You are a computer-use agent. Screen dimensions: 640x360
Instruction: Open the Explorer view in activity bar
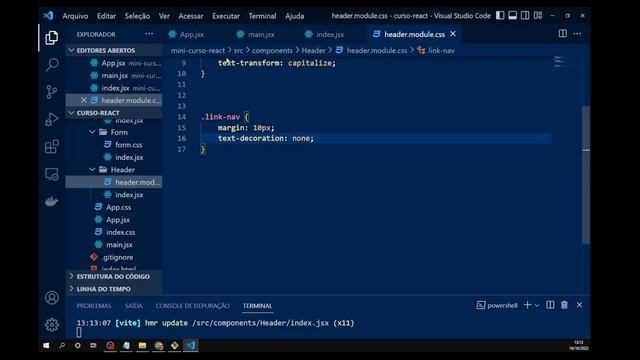52,38
